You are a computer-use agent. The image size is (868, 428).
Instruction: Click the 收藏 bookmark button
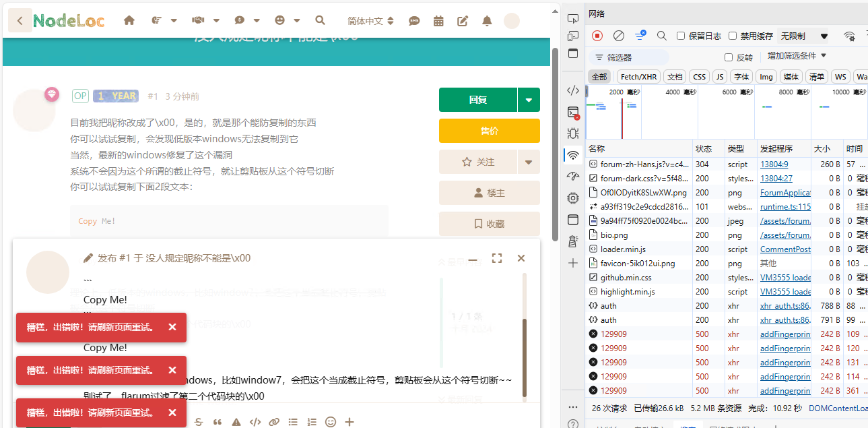click(x=490, y=224)
